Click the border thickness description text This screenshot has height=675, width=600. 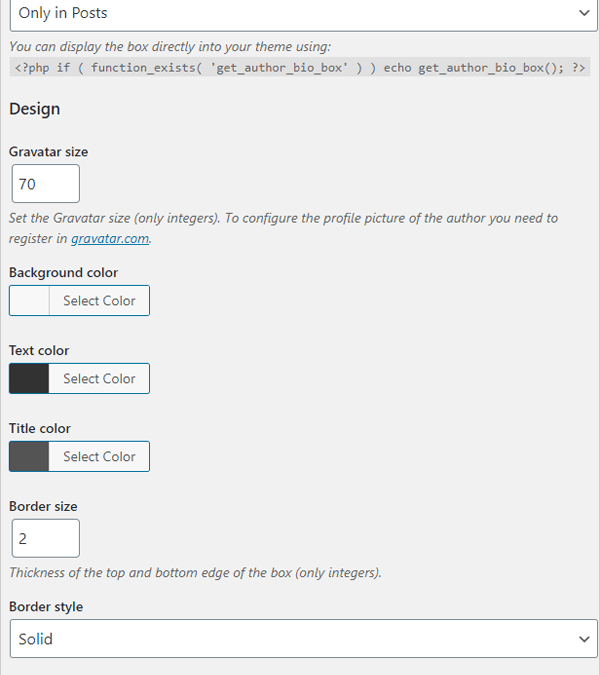pos(195,573)
